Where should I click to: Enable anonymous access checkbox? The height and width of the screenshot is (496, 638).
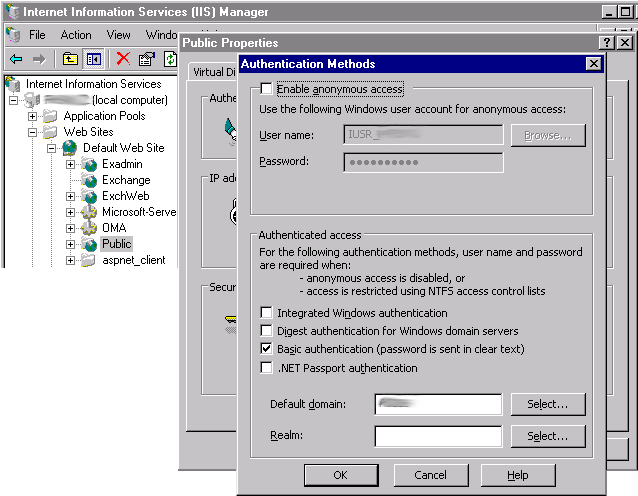266,88
